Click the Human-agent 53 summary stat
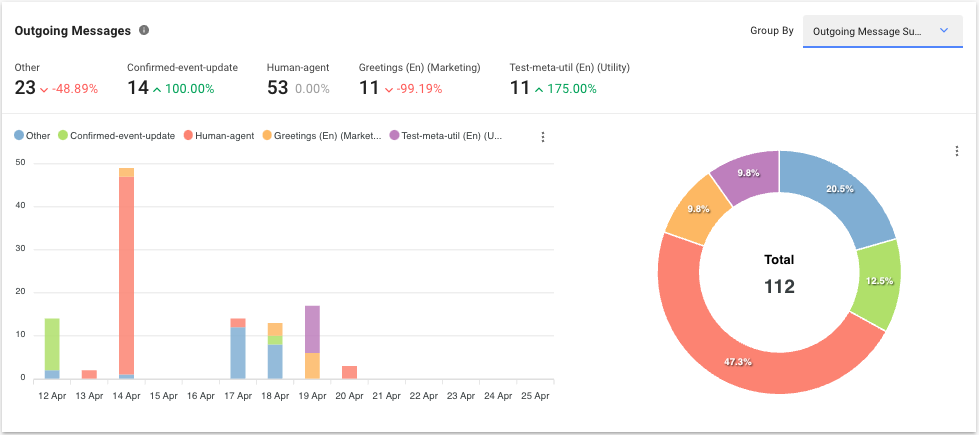979x435 pixels. coord(298,79)
